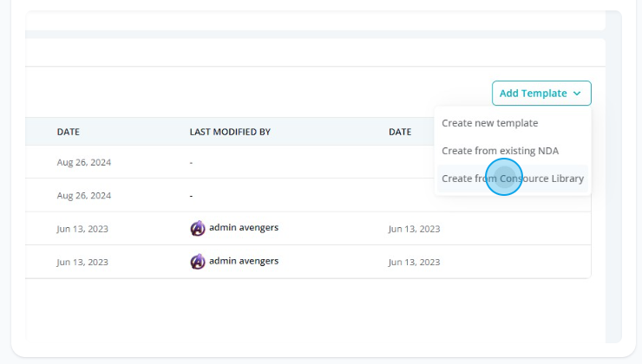The height and width of the screenshot is (364, 642).
Task: Click first admin avengers avatar icon
Action: 198,228
